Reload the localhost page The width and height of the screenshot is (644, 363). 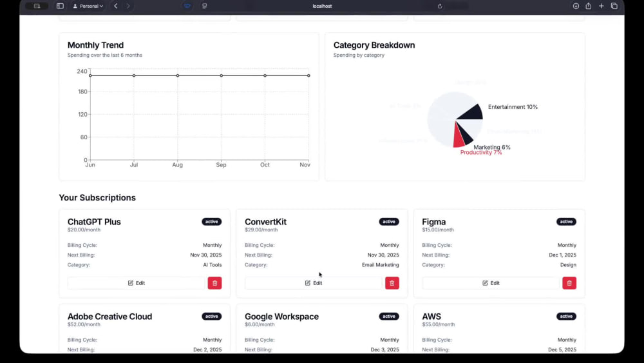[440, 6]
